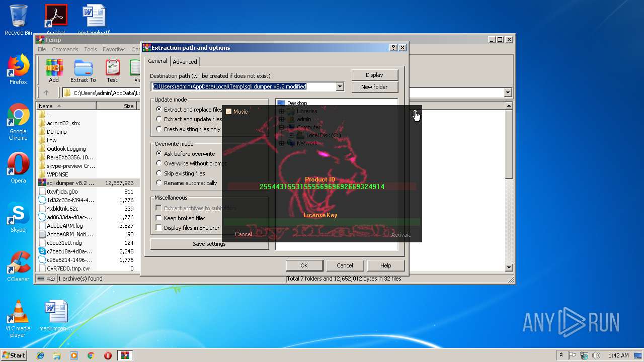This screenshot has width=644, height=362.
Task: Open Windows Explorer from the taskbar
Action: click(x=57, y=355)
